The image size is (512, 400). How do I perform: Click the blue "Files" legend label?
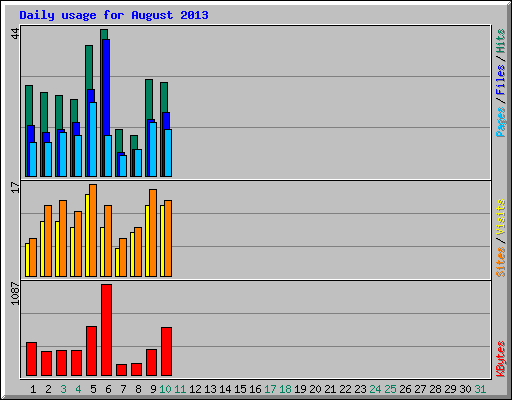coord(500,80)
